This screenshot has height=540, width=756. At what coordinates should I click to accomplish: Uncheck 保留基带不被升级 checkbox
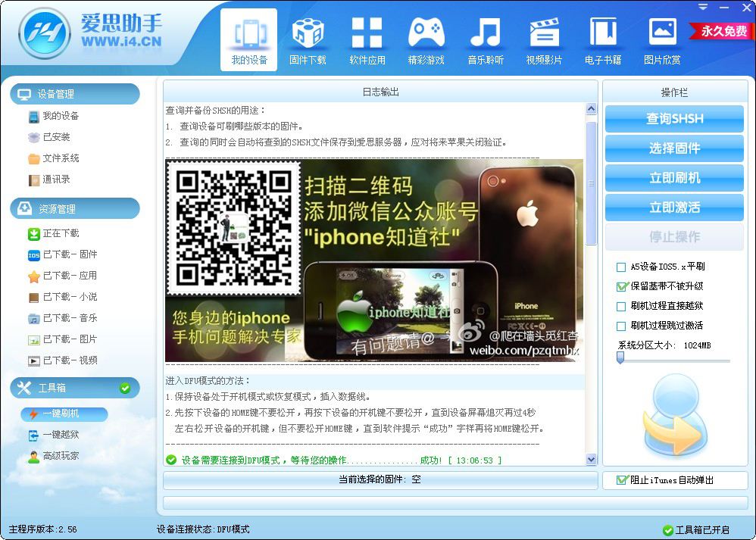pos(621,287)
